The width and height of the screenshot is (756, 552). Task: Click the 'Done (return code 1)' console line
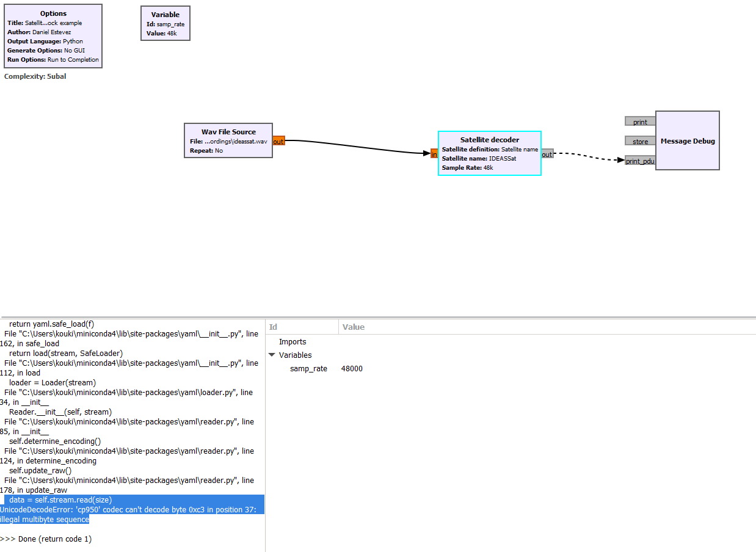[46, 539]
